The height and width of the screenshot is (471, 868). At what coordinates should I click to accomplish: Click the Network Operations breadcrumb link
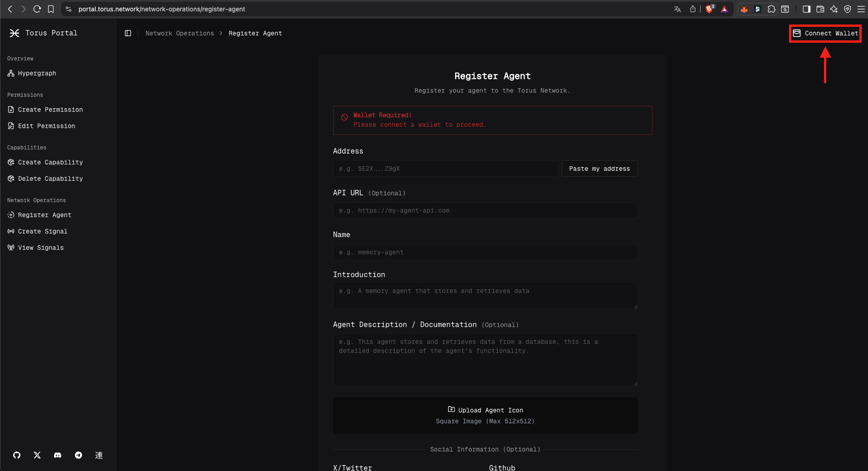pos(180,33)
